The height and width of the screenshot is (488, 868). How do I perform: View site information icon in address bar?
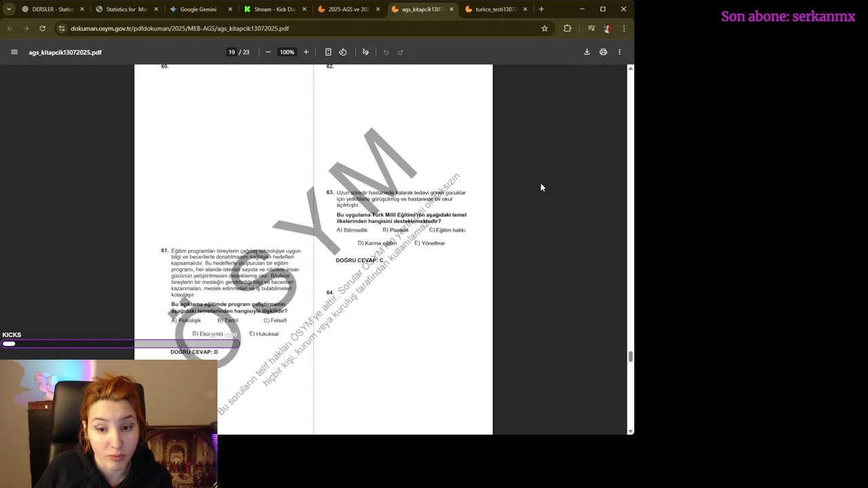[x=62, y=28]
